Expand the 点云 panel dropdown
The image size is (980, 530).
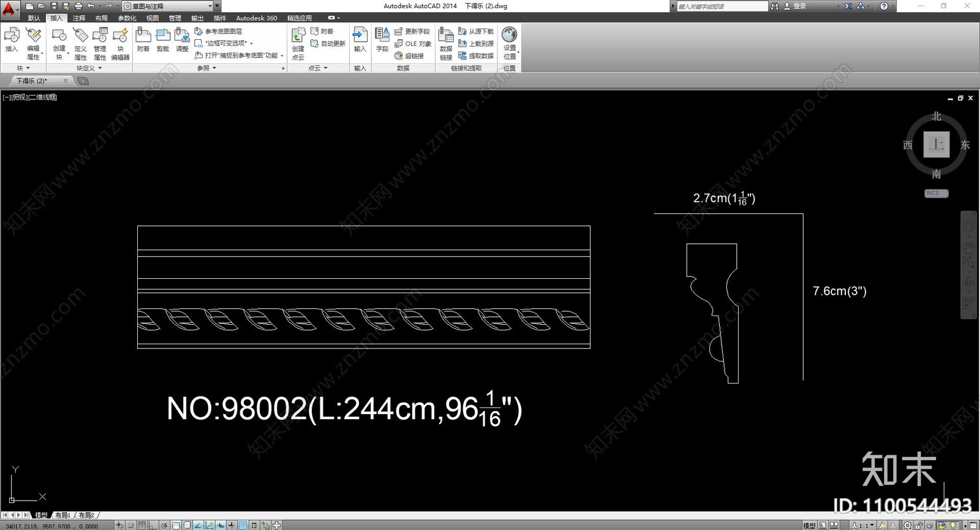coord(318,68)
